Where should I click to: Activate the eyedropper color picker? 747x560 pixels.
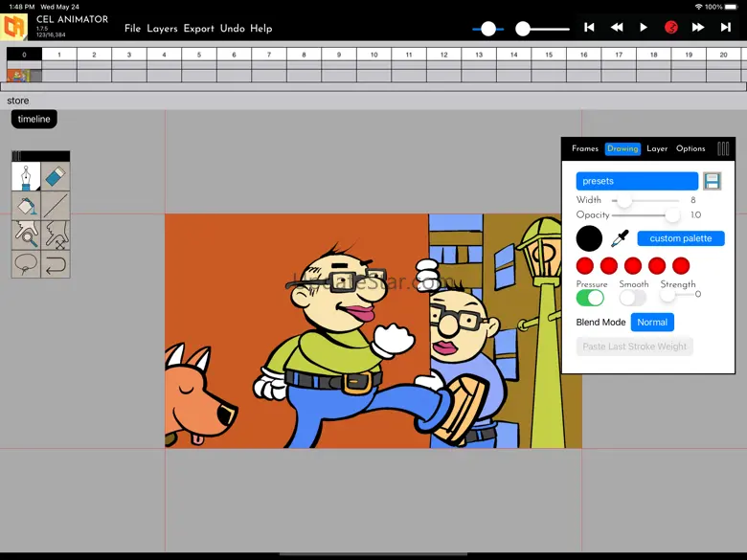click(x=620, y=238)
